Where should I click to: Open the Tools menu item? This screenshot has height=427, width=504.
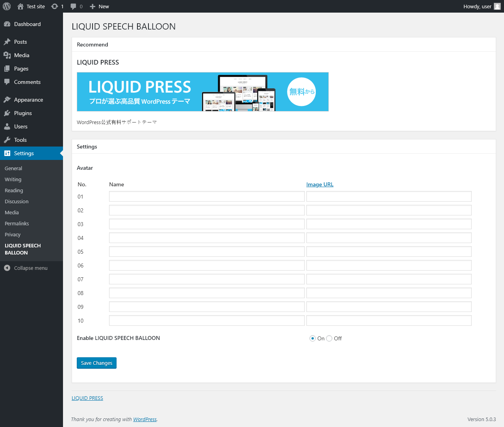31,140
